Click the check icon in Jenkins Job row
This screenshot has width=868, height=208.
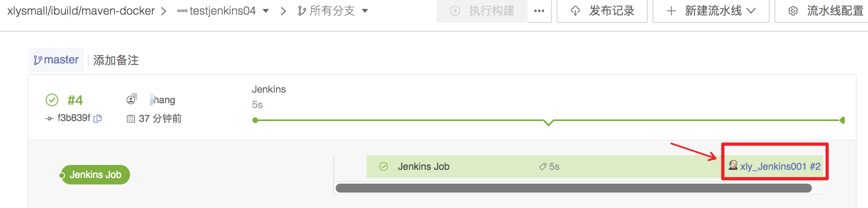384,167
